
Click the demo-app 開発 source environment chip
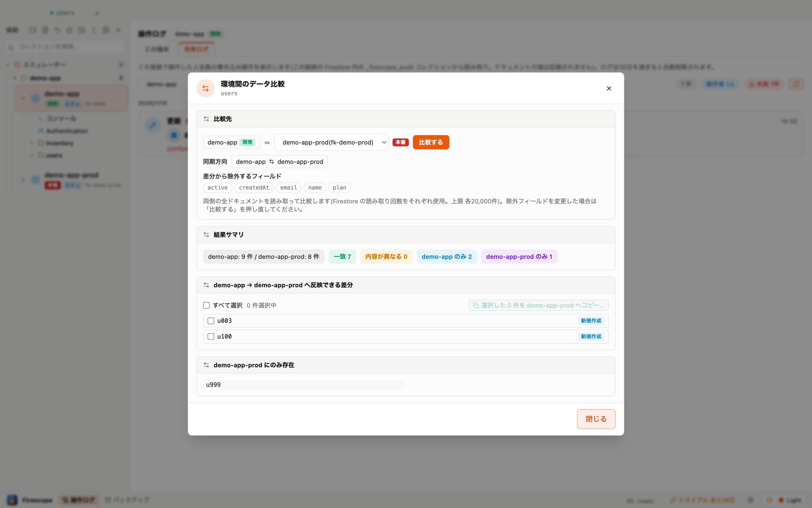[x=231, y=142]
